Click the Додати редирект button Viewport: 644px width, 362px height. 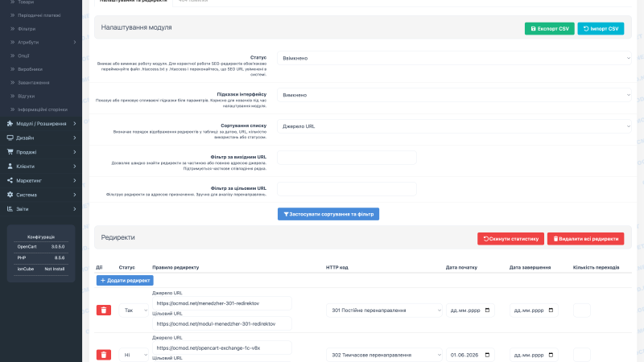pos(125,280)
